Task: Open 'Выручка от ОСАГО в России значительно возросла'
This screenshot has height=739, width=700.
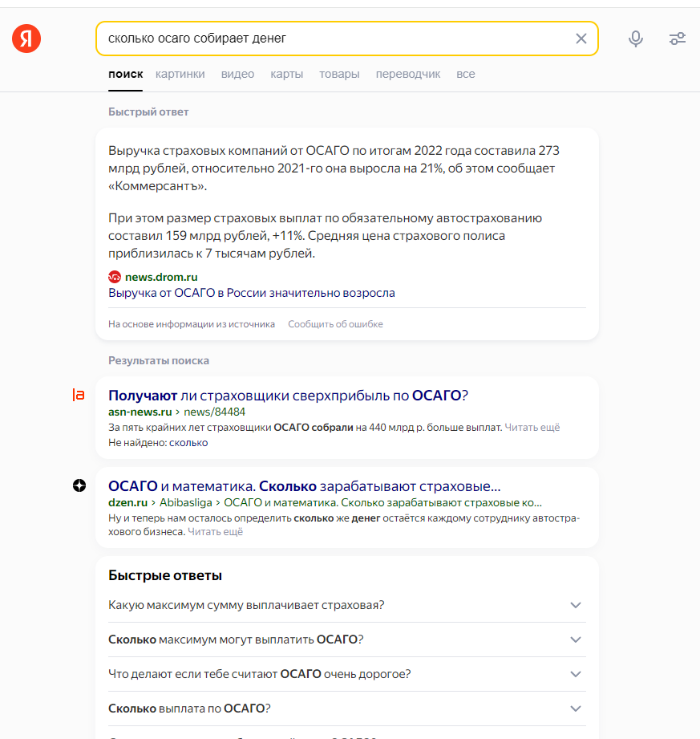Action: pos(252,293)
